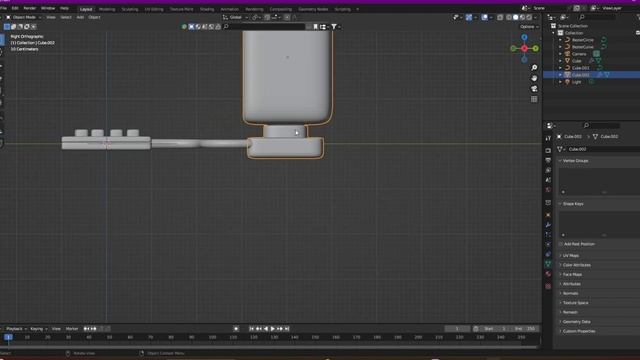Click the Zoom view magnifier icon in viewport
This screenshot has height=360, width=640.
(534, 67)
